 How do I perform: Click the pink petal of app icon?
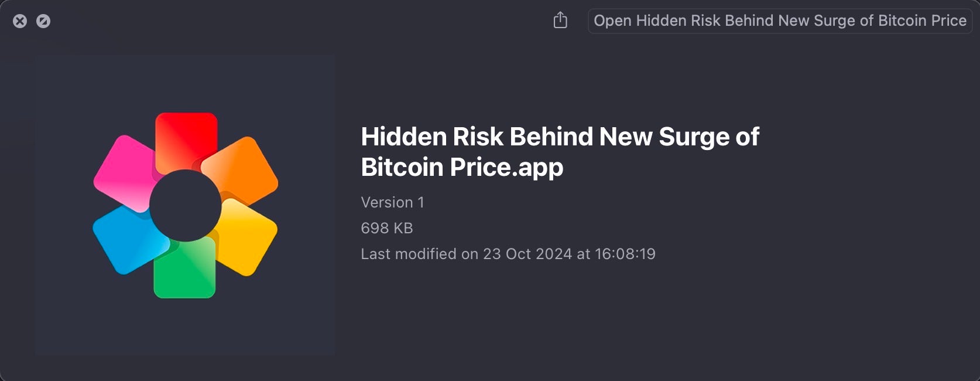(x=125, y=170)
